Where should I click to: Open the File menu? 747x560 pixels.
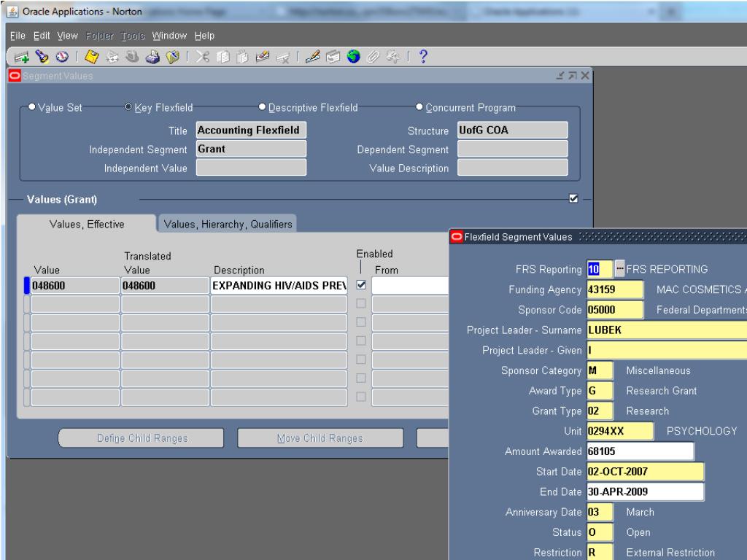(18, 36)
